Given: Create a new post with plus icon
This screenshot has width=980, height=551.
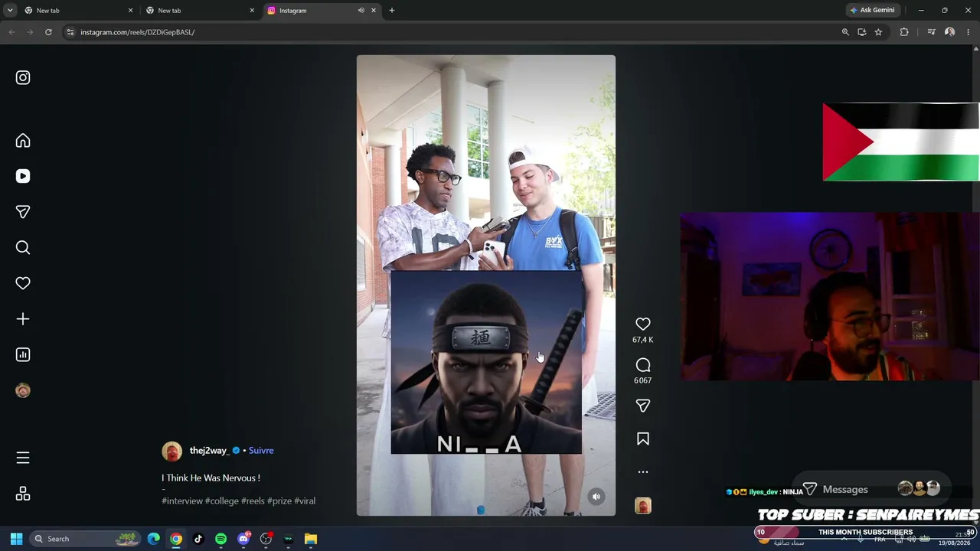Looking at the screenshot, I should (23, 319).
